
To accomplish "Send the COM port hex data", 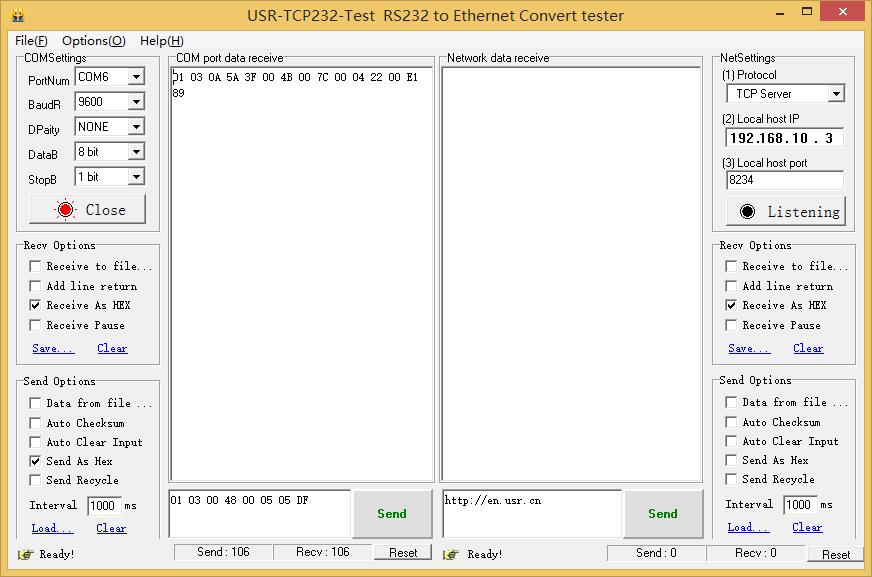I will pos(392,514).
